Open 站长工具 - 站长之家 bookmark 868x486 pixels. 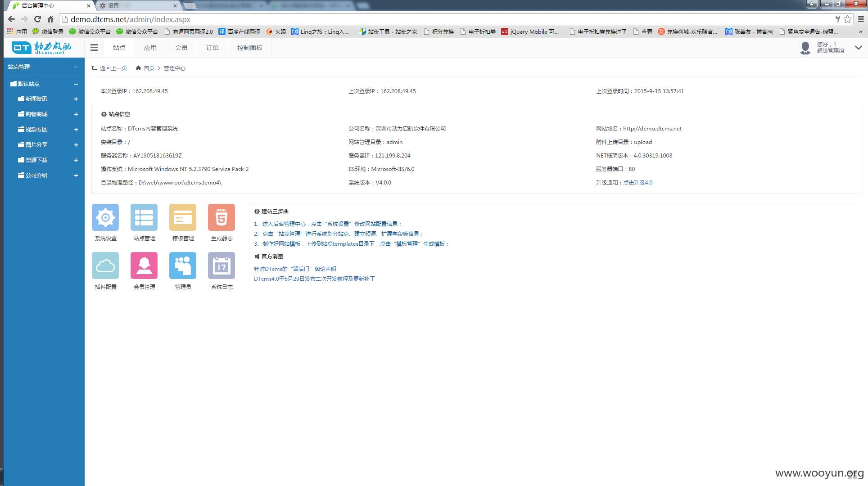pyautogui.click(x=388, y=31)
